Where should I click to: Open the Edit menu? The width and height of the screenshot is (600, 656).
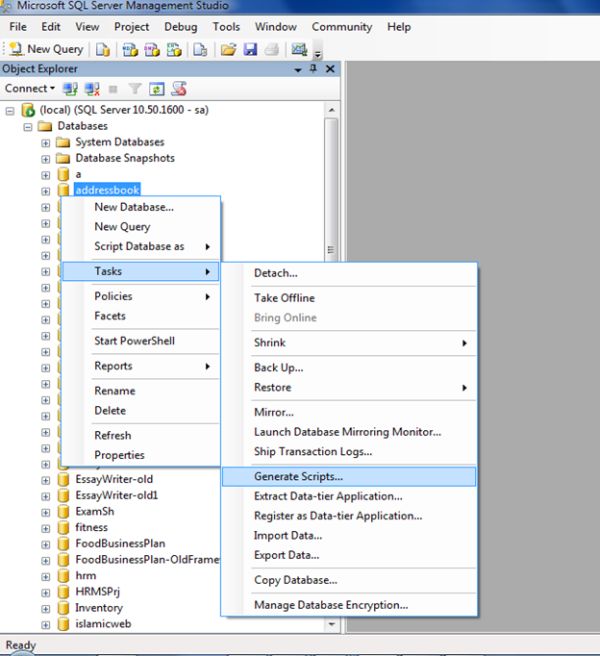tap(51, 27)
